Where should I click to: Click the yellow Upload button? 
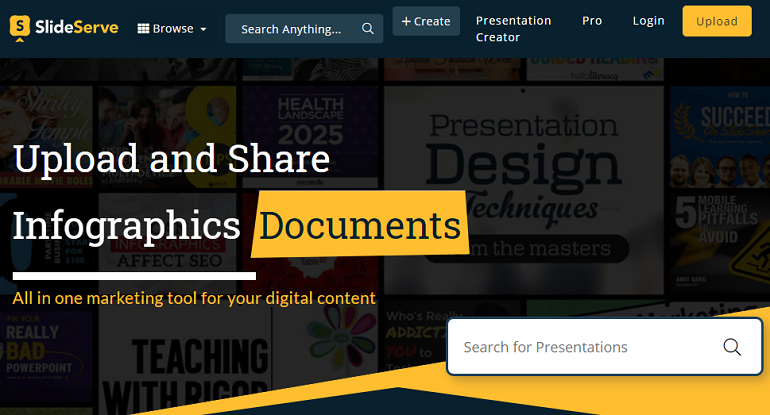pos(716,21)
